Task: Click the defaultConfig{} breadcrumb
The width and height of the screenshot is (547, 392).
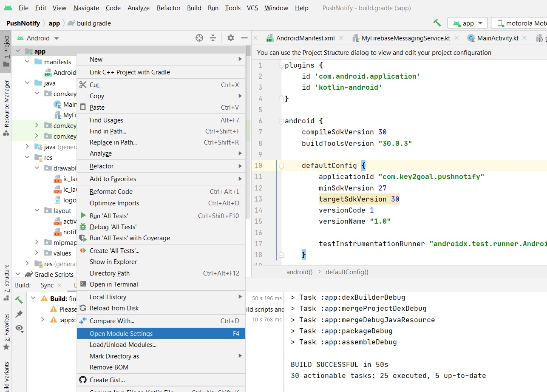Action: pos(346,272)
